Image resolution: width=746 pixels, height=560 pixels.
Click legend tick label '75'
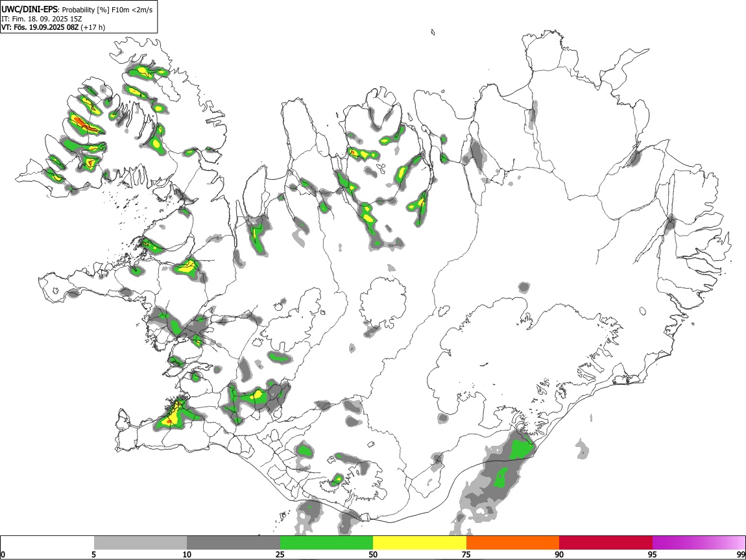pos(466,555)
